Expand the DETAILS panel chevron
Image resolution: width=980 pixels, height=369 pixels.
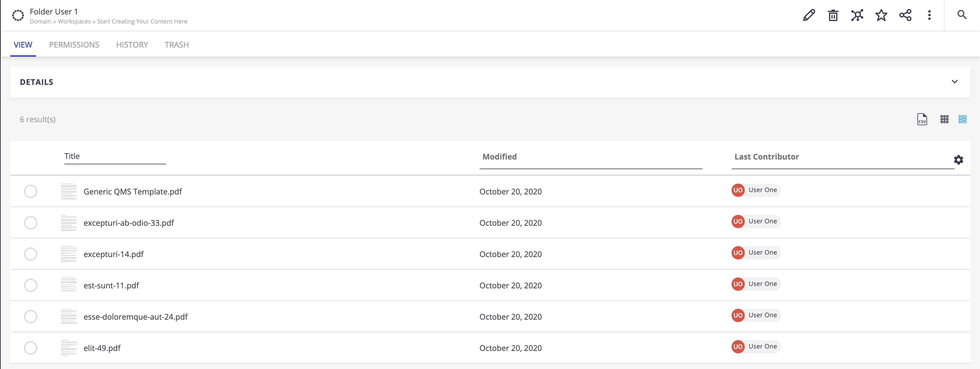coord(954,82)
